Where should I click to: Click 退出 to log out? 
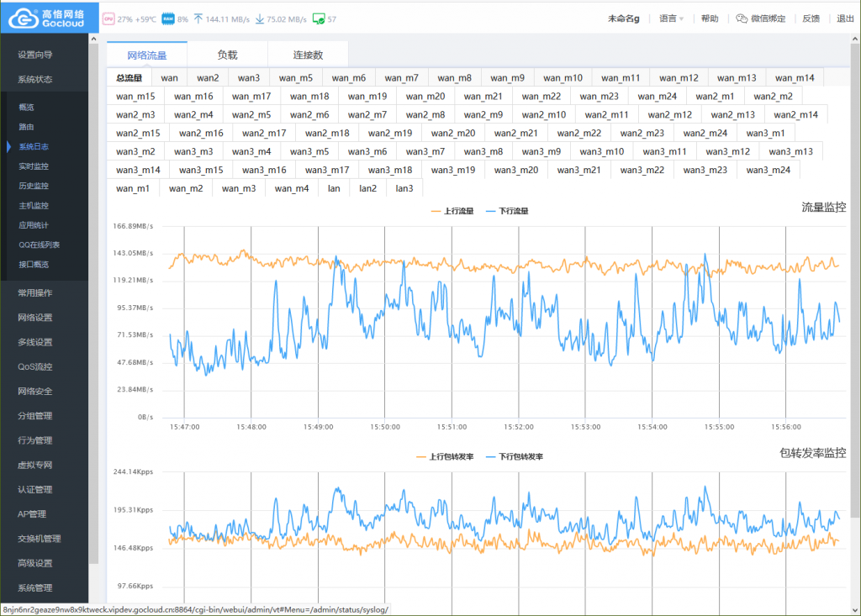pyautogui.click(x=844, y=18)
